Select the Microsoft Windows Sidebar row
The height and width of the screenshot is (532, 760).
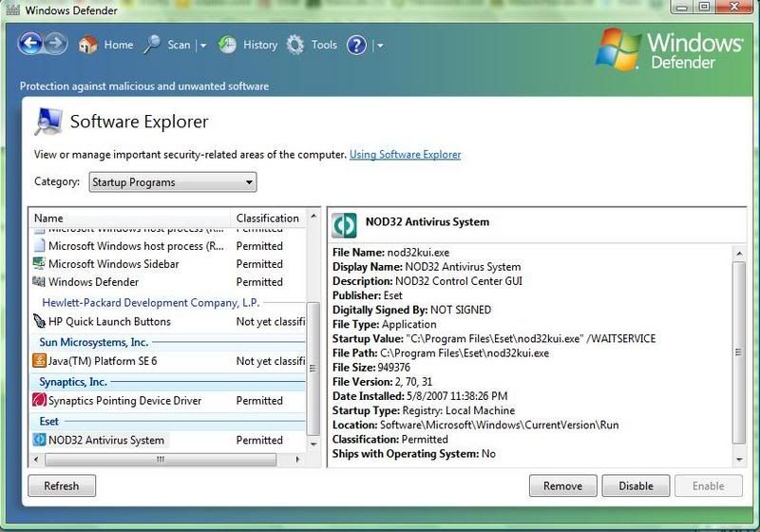pyautogui.click(x=168, y=263)
